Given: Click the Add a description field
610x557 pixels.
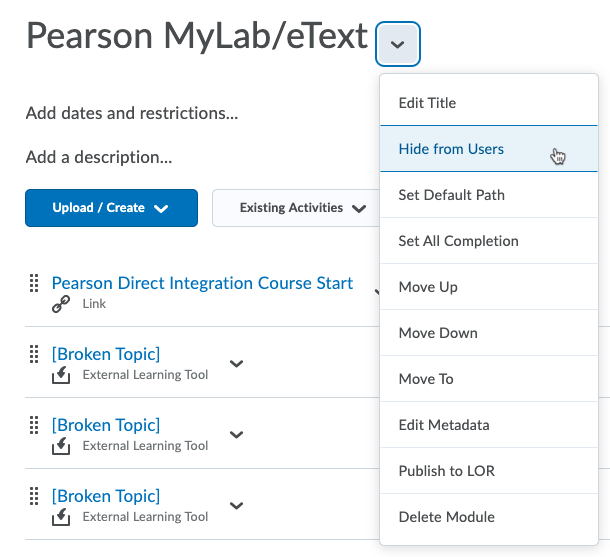Looking at the screenshot, I should pos(99,157).
